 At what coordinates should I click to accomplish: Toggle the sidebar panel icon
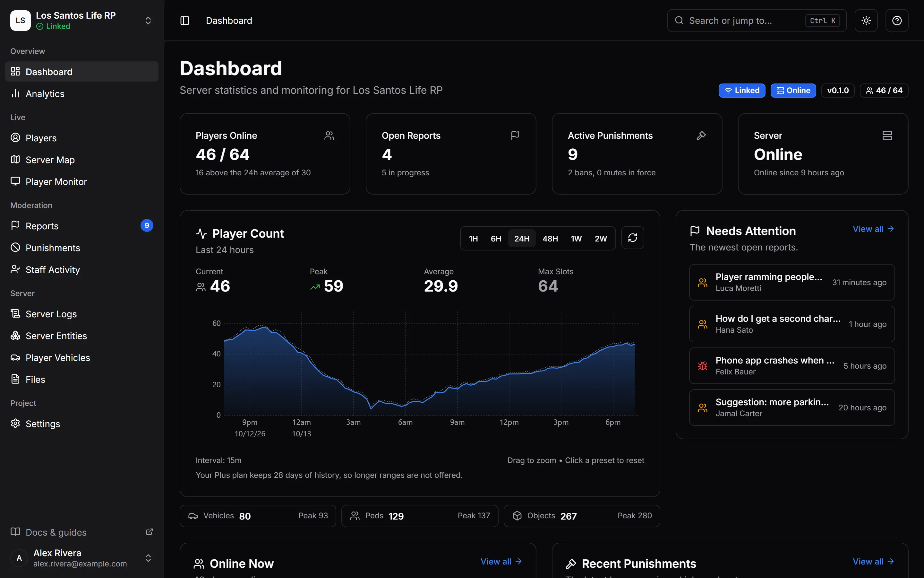(184, 21)
